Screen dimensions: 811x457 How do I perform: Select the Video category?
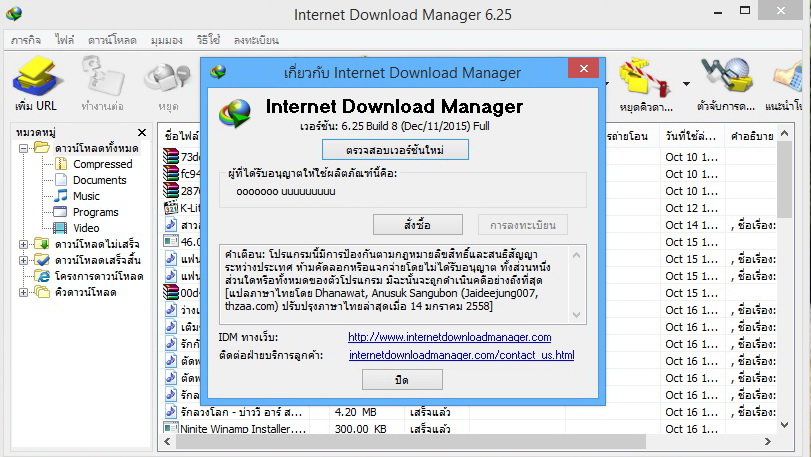(x=86, y=228)
